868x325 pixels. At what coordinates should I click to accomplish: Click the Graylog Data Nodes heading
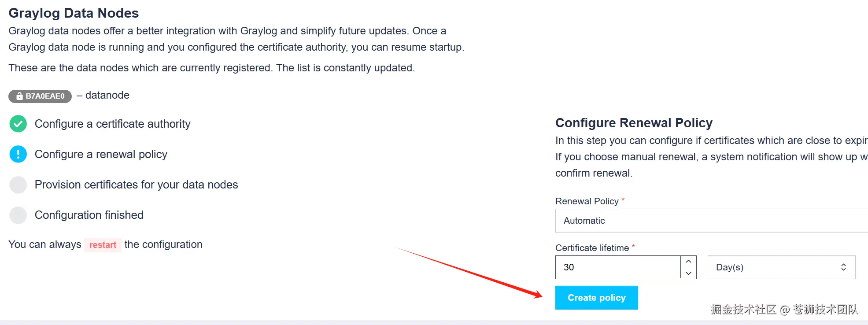[x=74, y=13]
